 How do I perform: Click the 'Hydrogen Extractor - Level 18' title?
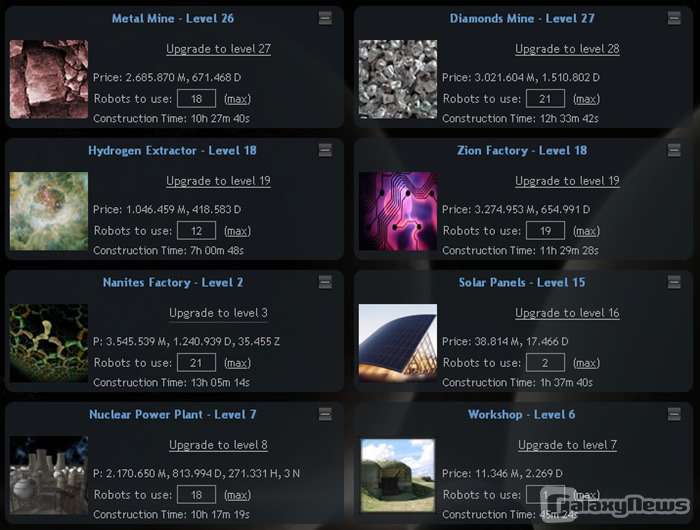click(x=172, y=150)
